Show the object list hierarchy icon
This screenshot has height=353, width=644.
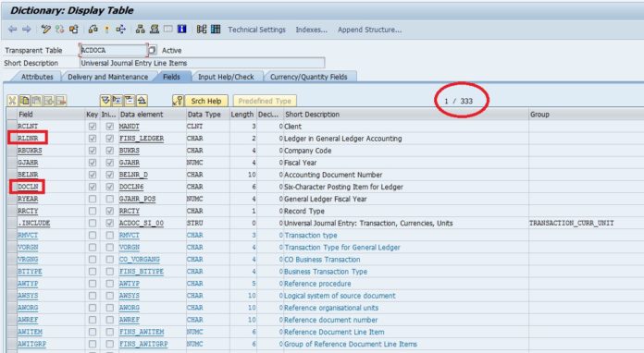point(141,30)
